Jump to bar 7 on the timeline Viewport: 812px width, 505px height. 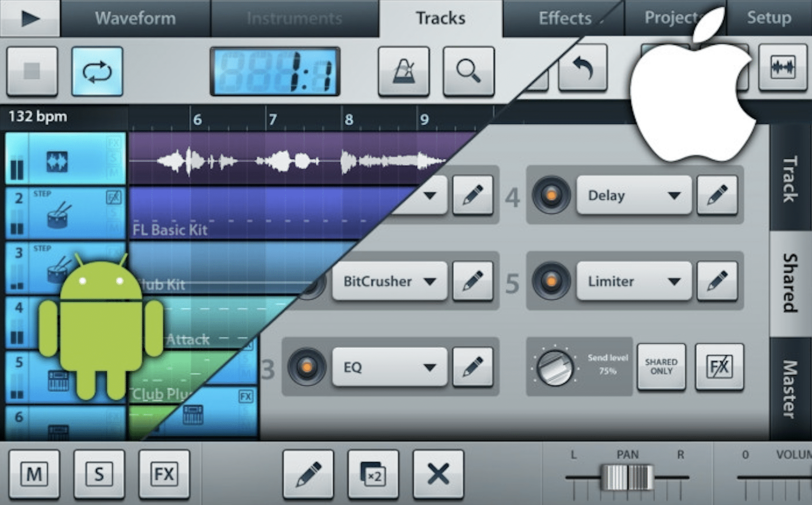(x=273, y=119)
